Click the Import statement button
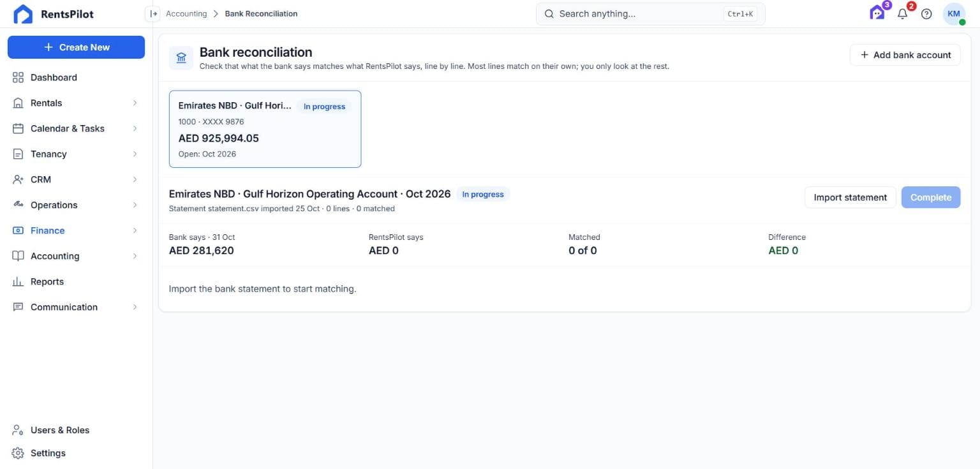980x469 pixels. pos(850,197)
